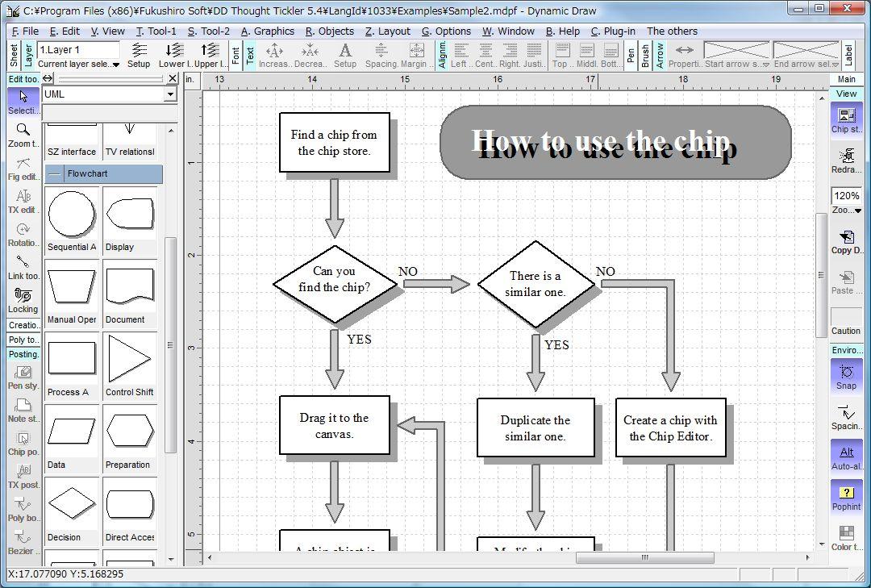The width and height of the screenshot is (871, 588).
Task: Justify the text alignment
Action: click(x=535, y=56)
